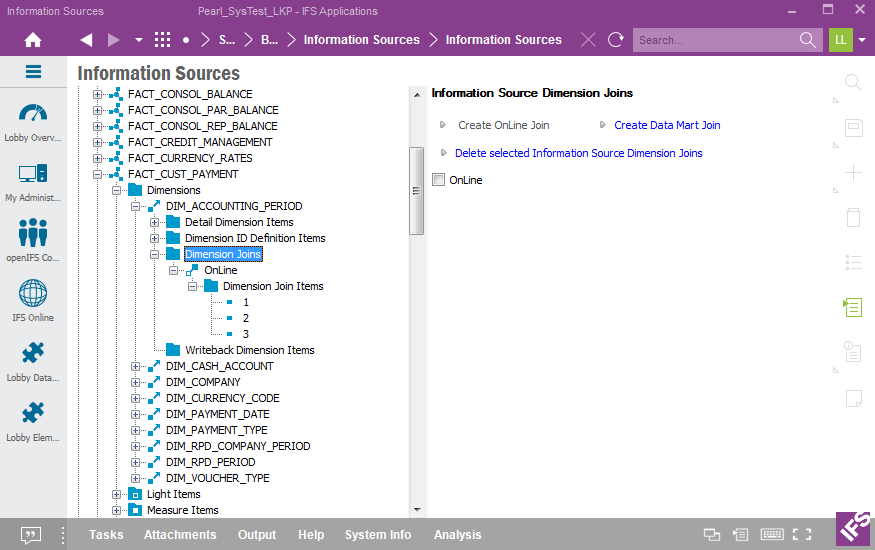Click Delete selected Information Source Dimension Joins

tap(578, 153)
